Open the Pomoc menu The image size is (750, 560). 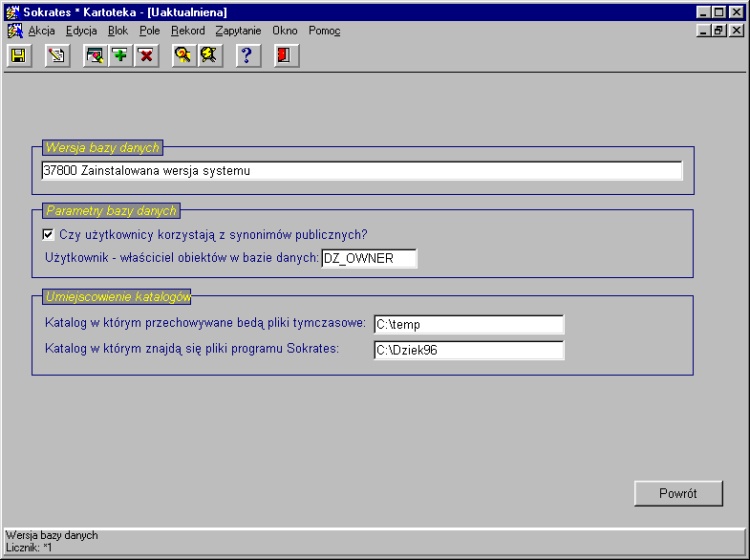[x=325, y=31]
